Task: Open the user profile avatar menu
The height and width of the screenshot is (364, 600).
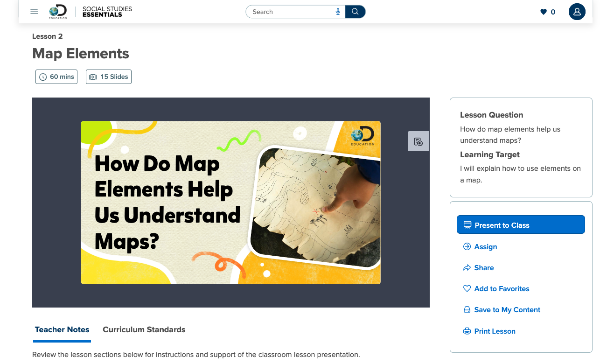Action: [x=577, y=12]
